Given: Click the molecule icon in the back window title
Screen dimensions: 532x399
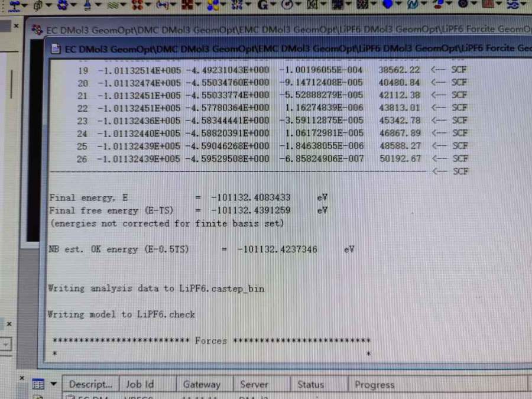Looking at the screenshot, I should pos(37,30).
